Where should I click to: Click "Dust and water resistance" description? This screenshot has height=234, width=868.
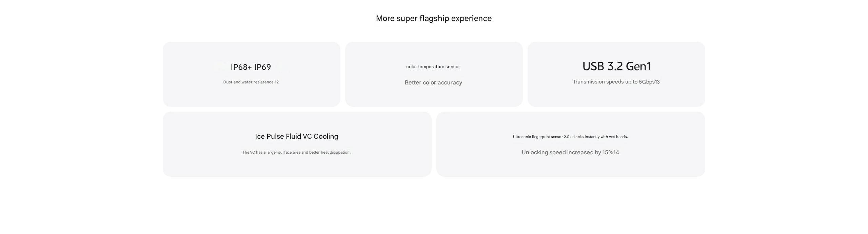(248, 82)
